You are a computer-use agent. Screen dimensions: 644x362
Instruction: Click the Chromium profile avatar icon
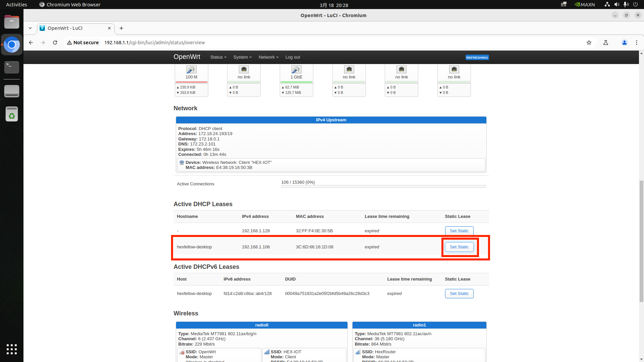pyautogui.click(x=624, y=43)
